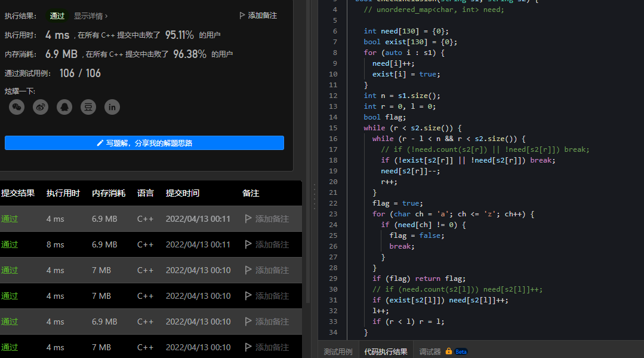
Task: Add a note to the 8 ms submission row
Action: (x=267, y=244)
